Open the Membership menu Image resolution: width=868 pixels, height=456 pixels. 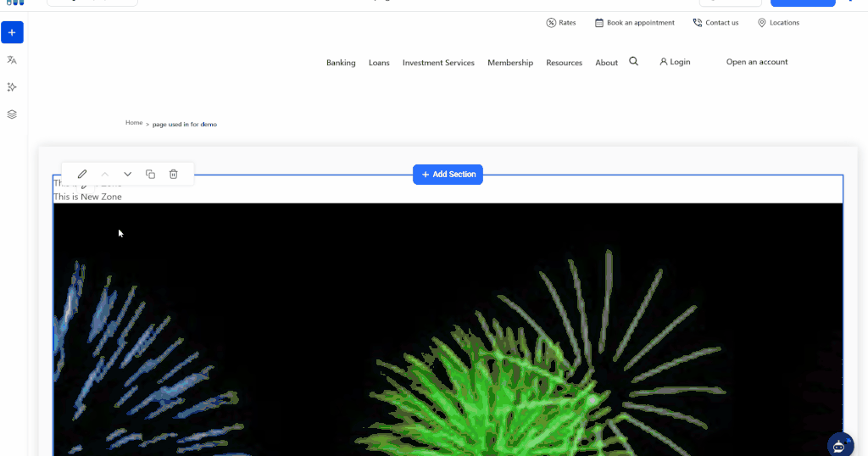pyautogui.click(x=510, y=63)
